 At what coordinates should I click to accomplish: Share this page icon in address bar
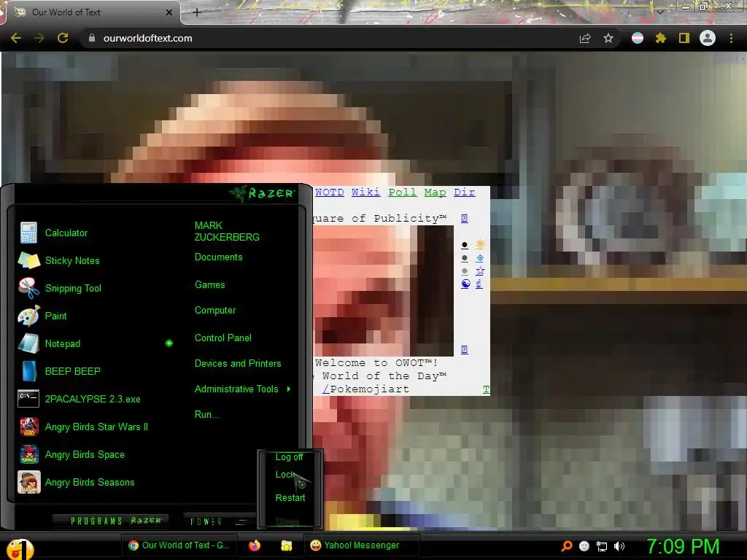[585, 38]
